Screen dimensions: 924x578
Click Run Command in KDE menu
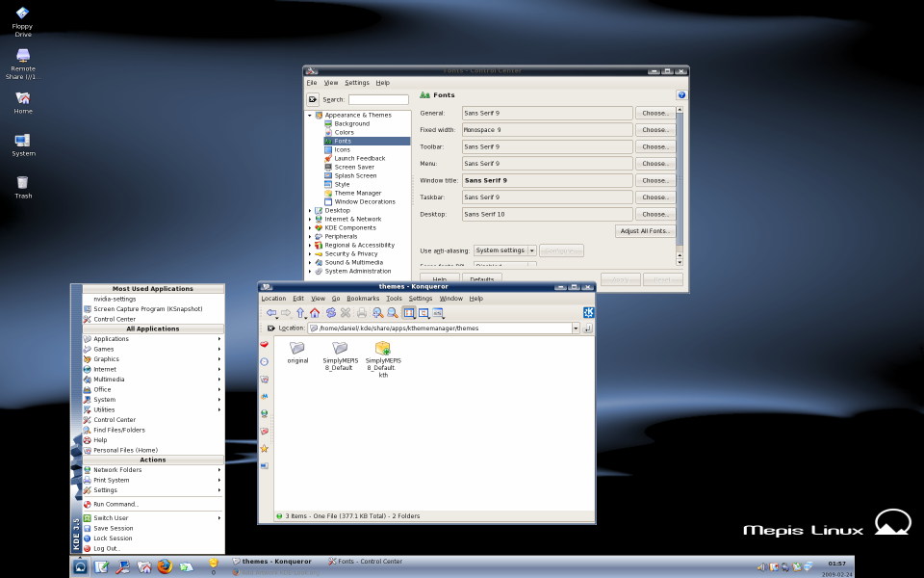click(x=153, y=504)
